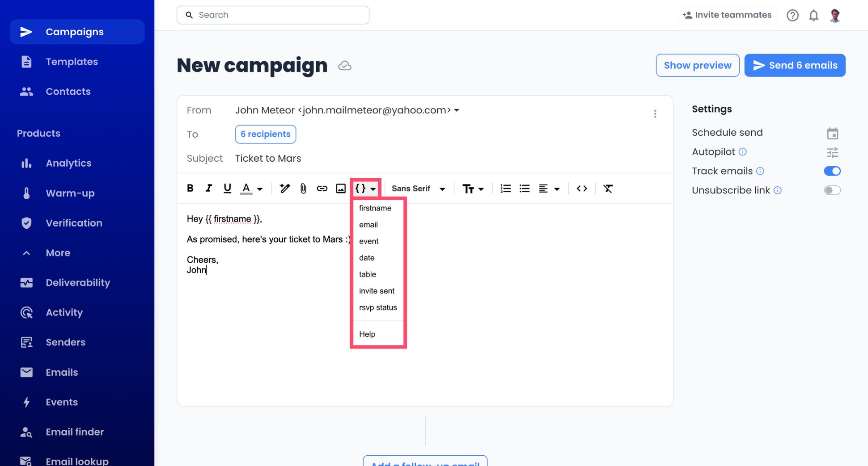Open the user profile avatar
Screen dimensions: 868x466
835,15
